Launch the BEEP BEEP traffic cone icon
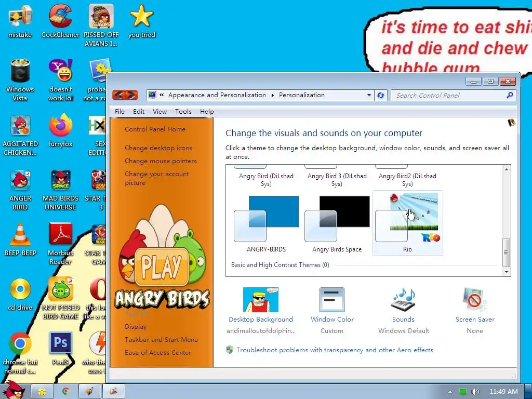Viewport: 532px width, 399px height. pos(20,240)
